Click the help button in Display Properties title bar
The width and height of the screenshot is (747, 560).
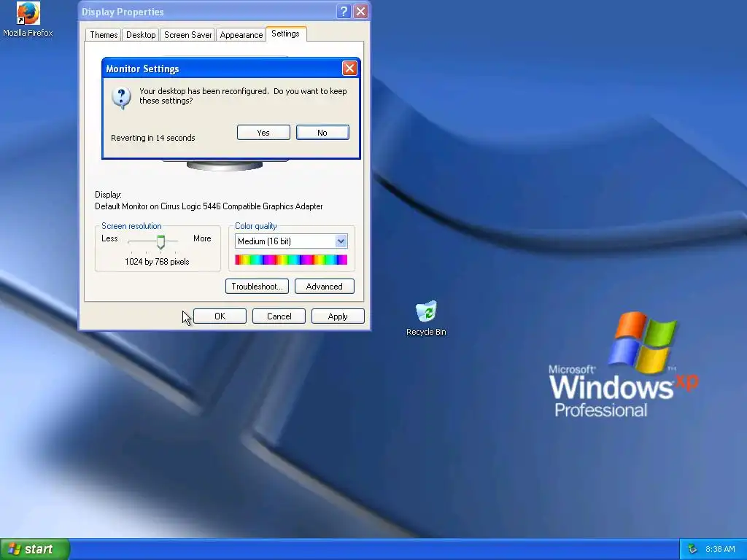(343, 12)
